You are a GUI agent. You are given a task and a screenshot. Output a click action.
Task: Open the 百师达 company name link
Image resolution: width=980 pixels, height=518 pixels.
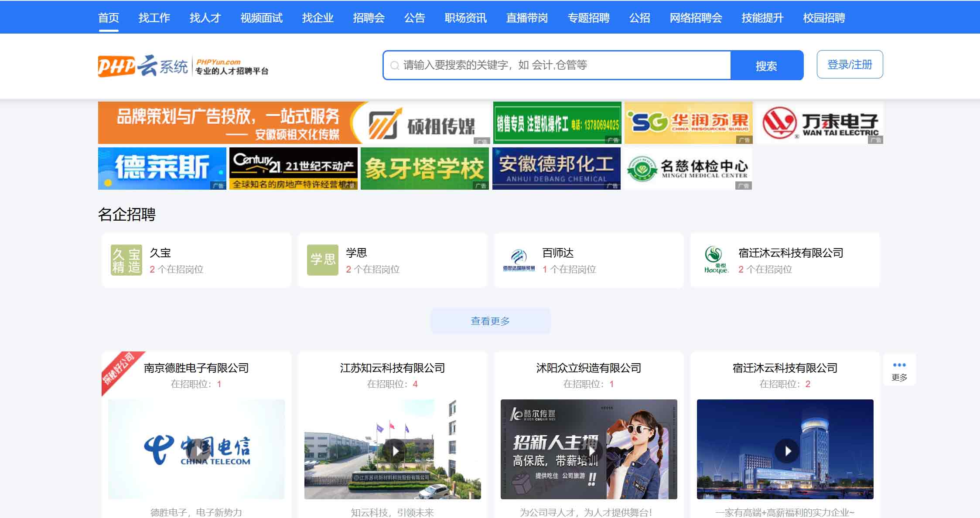point(558,253)
